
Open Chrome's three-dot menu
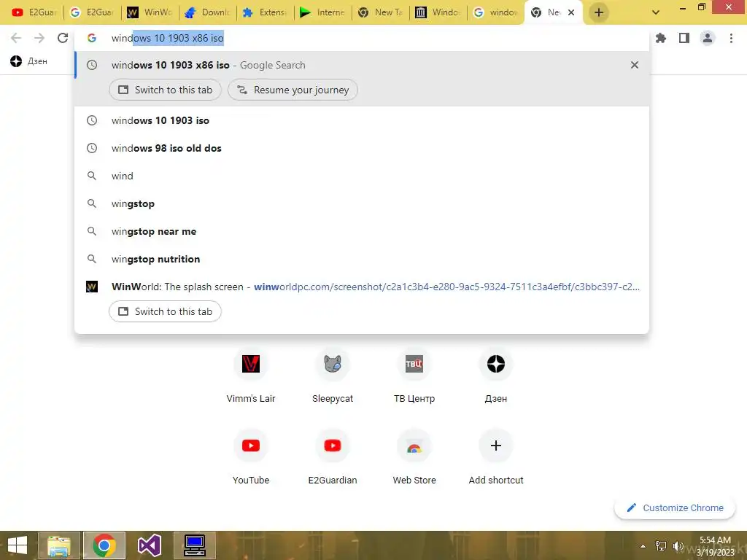[731, 38]
